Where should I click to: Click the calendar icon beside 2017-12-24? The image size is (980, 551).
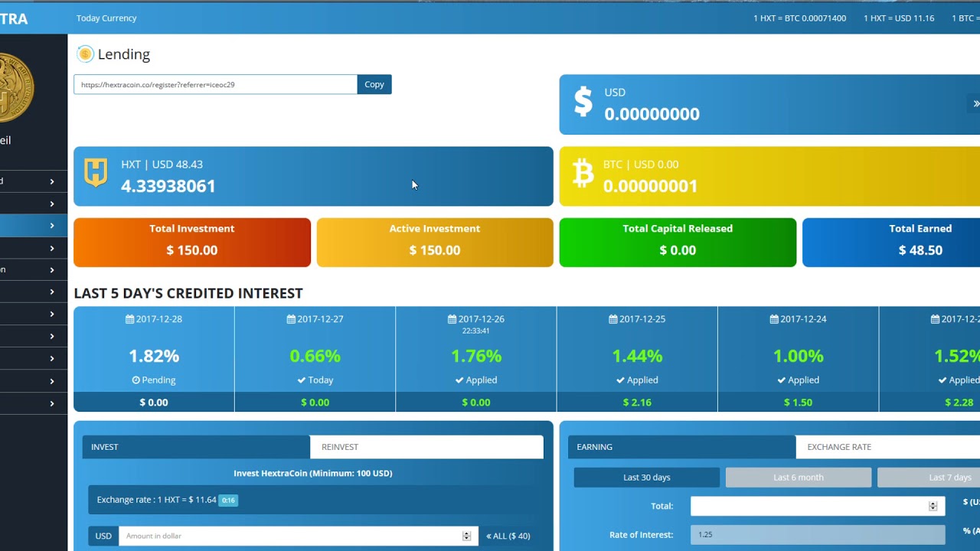(774, 319)
